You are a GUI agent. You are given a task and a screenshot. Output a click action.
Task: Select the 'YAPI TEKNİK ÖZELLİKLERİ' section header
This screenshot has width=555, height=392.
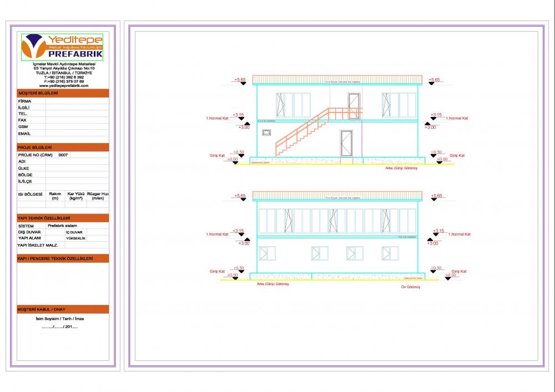tap(63, 218)
